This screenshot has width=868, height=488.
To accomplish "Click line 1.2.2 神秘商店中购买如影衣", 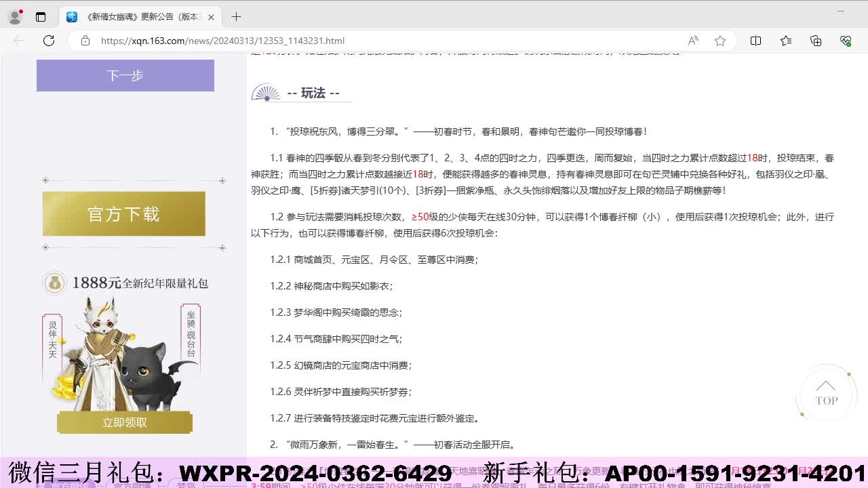I will click(x=332, y=286).
